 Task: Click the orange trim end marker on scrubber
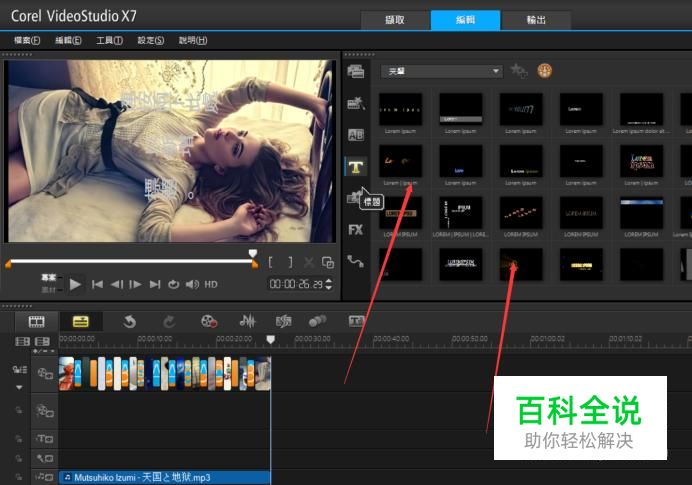pos(255,264)
